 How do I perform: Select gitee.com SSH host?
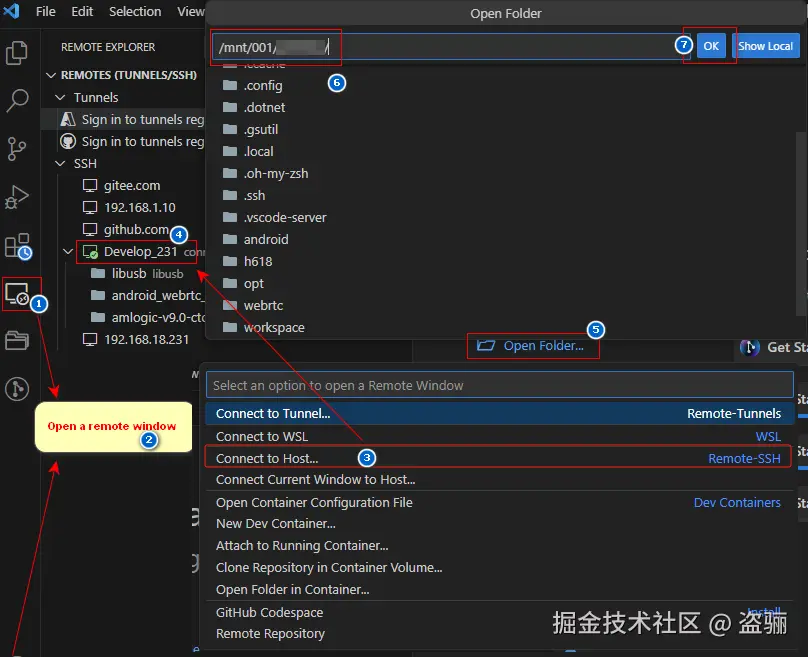(132, 186)
